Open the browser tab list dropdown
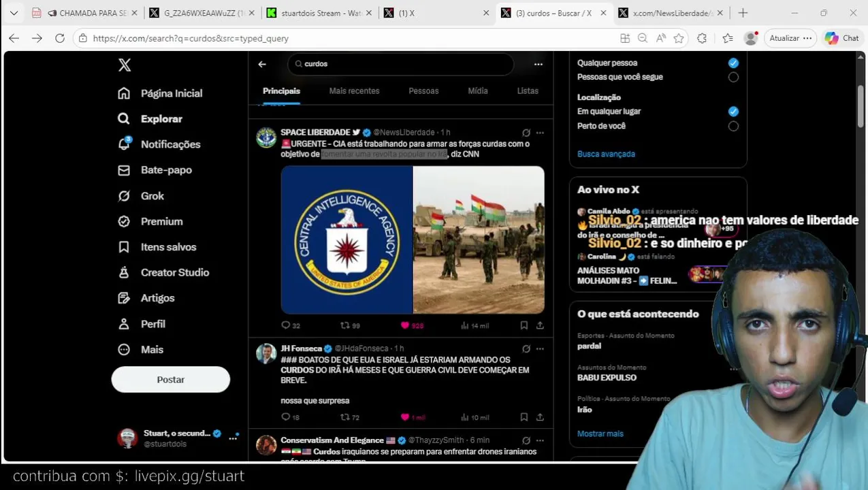This screenshot has width=868, height=490. coord(14,13)
